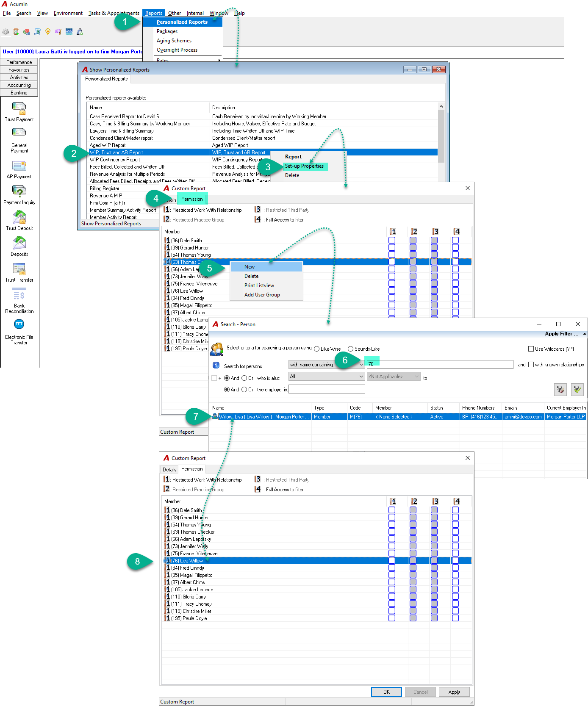Open the Accounting sidebar section

[19, 85]
